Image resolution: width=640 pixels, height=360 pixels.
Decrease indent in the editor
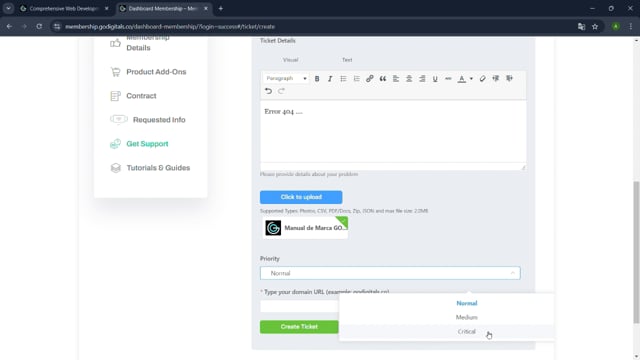496,78
